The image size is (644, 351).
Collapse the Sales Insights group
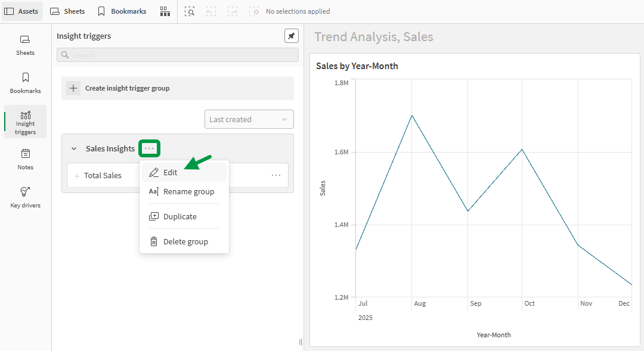(x=74, y=149)
